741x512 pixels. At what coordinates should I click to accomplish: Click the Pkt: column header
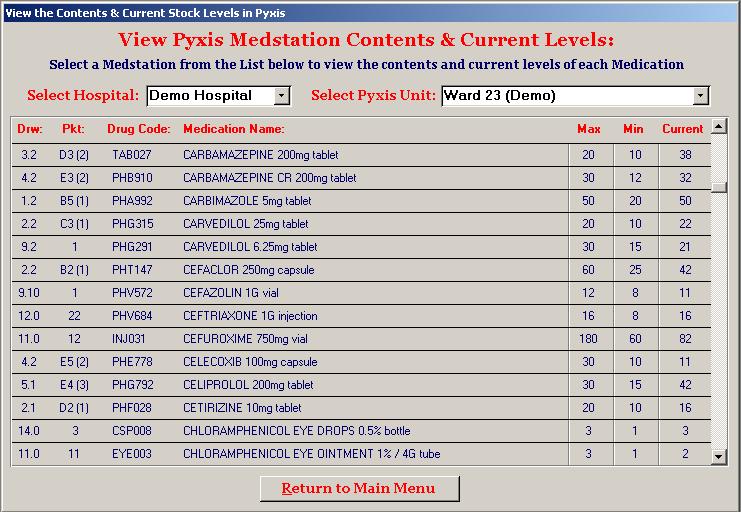tap(74, 129)
